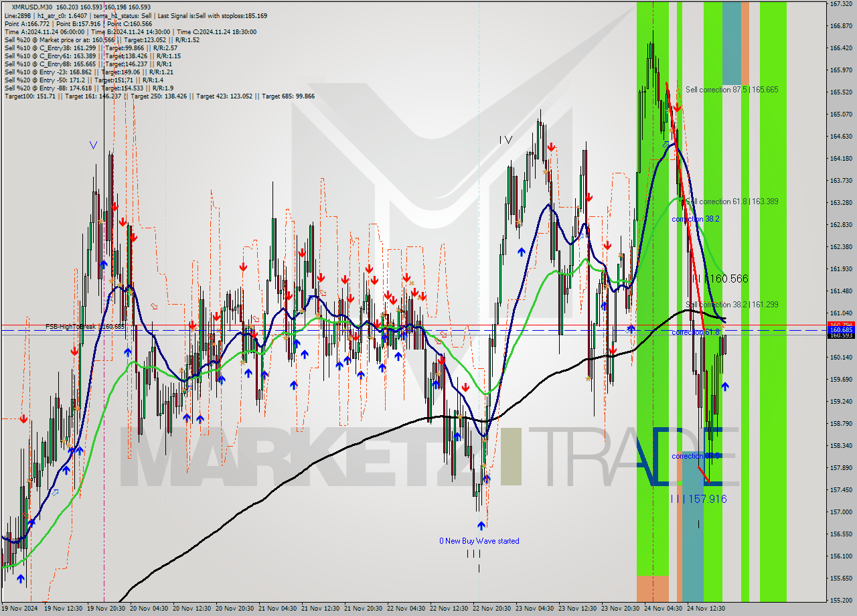Click 163.280 on the price axis

(x=840, y=203)
